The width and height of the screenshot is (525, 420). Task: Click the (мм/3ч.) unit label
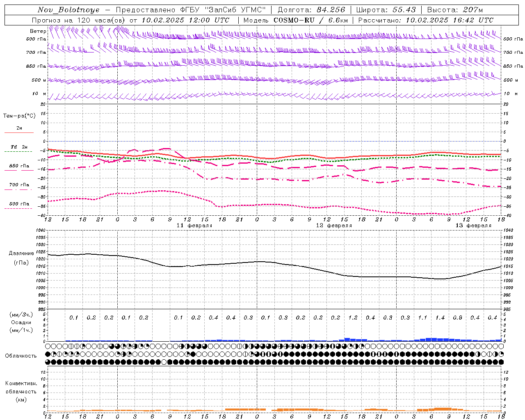(21, 315)
